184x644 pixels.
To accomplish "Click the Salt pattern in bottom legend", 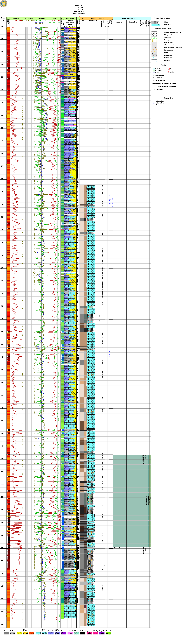I will (76, 633).
